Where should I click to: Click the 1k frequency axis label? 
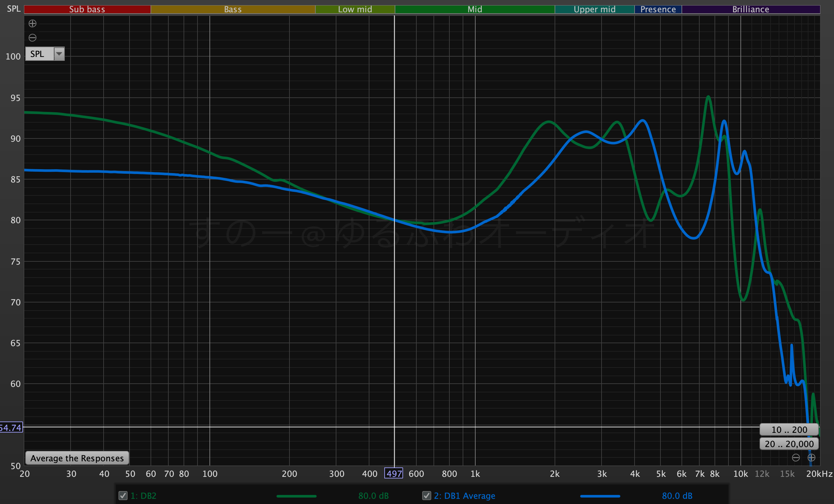(x=475, y=474)
